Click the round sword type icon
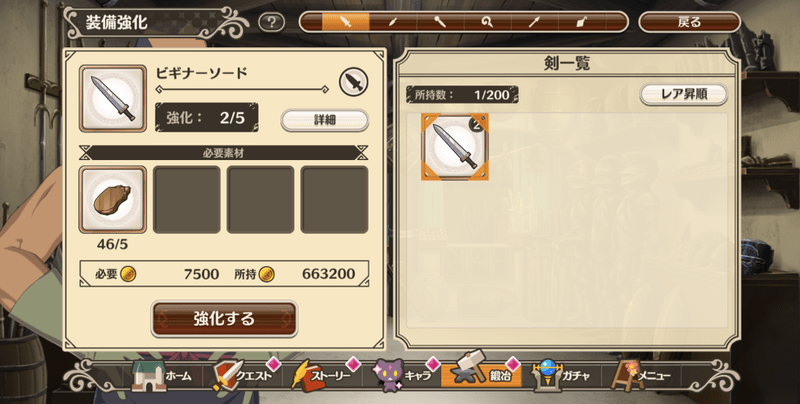Viewport: 800px width, 404px height. click(x=354, y=82)
